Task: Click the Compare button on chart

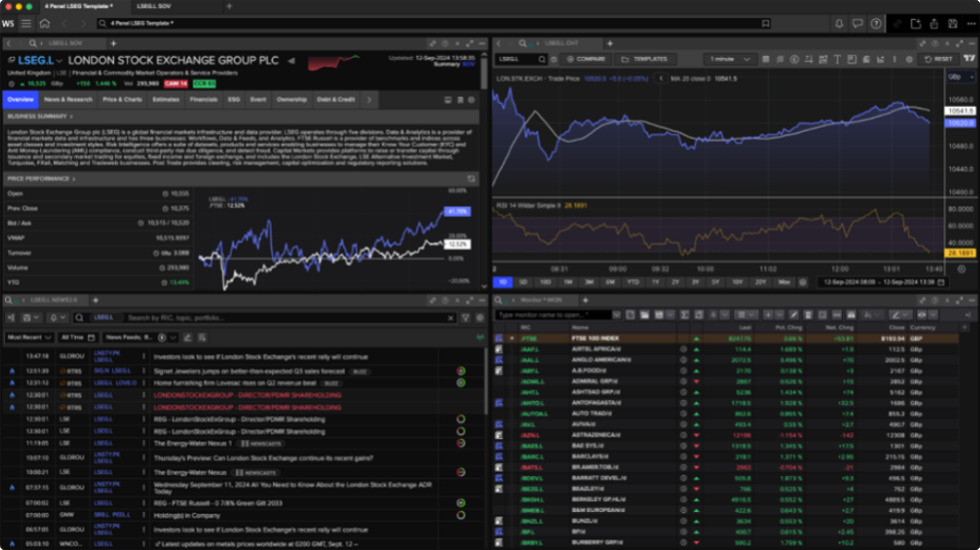Action: (586, 59)
